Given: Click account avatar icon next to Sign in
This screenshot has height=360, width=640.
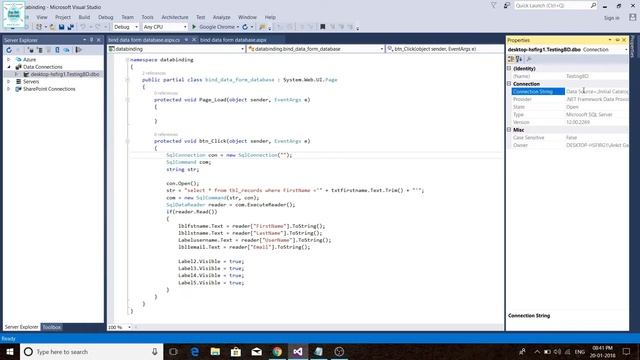Looking at the screenshot, I should coord(632,18).
